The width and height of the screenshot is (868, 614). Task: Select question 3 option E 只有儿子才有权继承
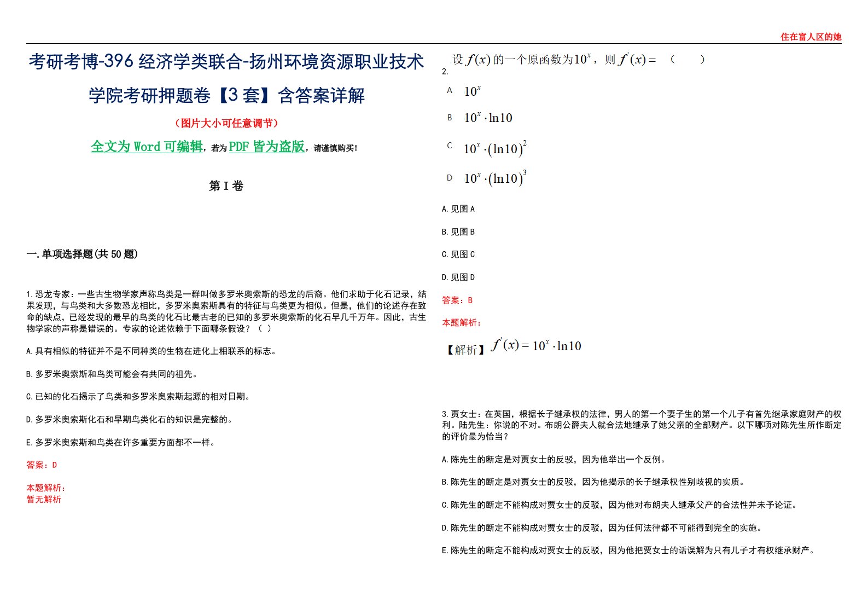tap(629, 551)
